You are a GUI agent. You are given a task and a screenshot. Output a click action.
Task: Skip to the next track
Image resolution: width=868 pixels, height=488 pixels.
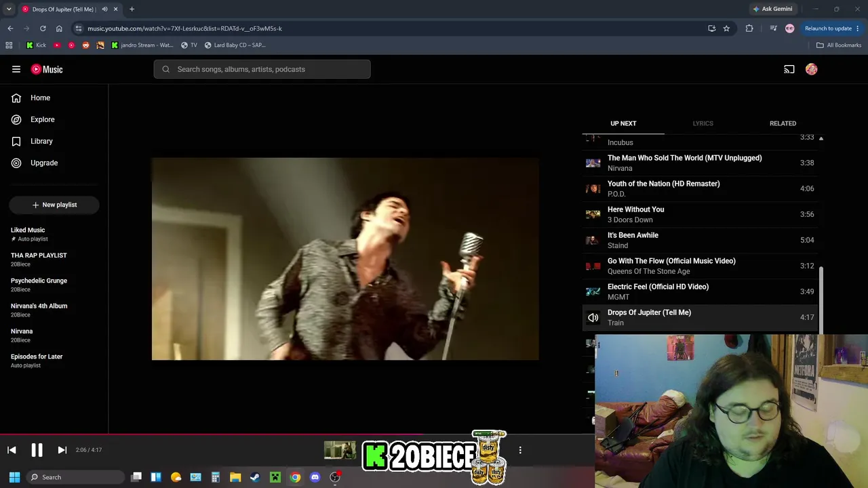click(x=62, y=450)
